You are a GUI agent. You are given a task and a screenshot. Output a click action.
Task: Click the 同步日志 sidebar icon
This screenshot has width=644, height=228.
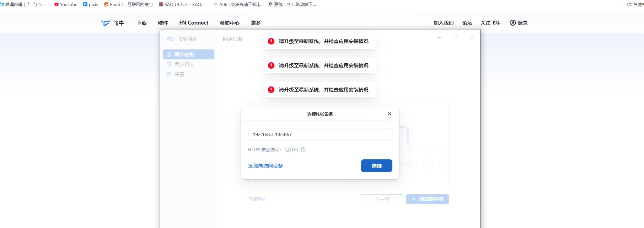tap(169, 64)
